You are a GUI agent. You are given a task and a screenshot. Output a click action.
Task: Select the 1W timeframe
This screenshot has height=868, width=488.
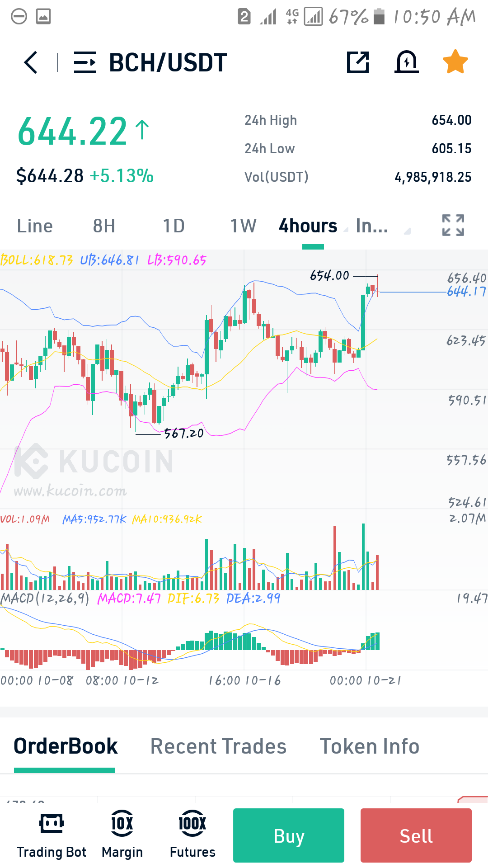pos(244,226)
